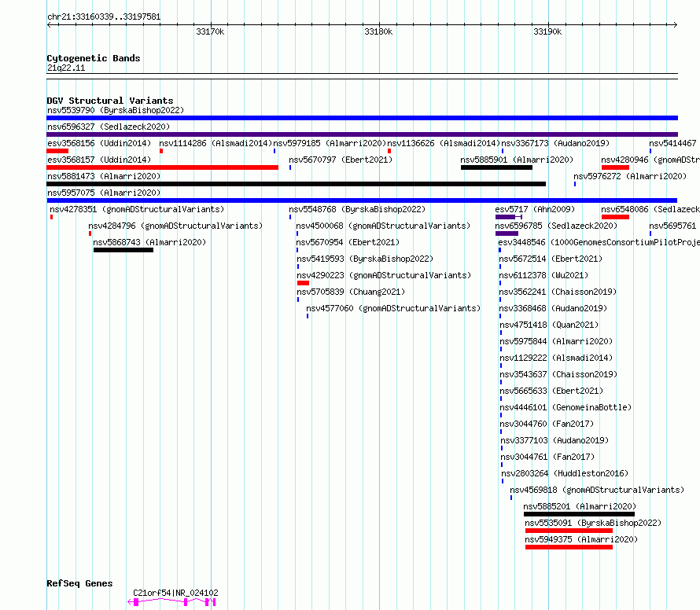Open variant label nsv6596327 (Sedlazeck2020)
Image resolution: width=700 pixels, height=610 pixels.
[x=109, y=127]
